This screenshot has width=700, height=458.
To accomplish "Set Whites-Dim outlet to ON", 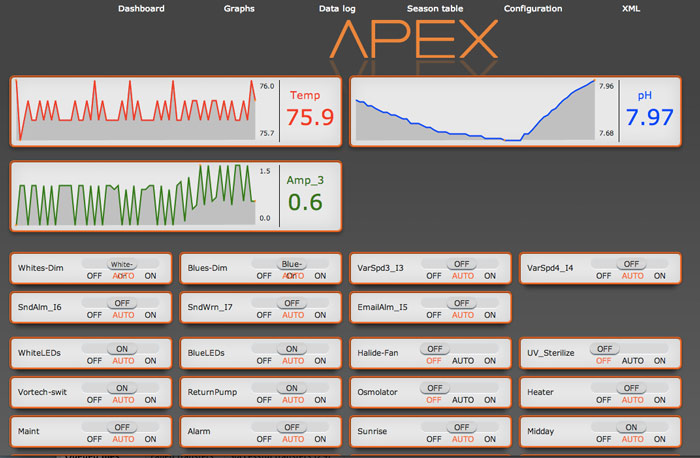I will click(x=150, y=276).
